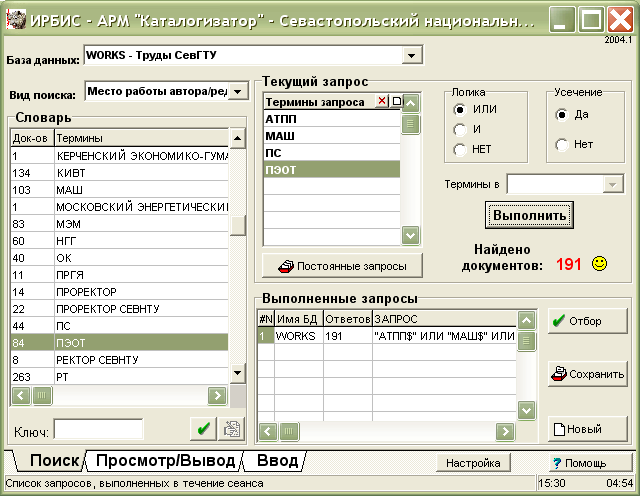The width and height of the screenshot is (640, 496).
Task: Open the Вид поиска dropdown
Action: [238, 91]
